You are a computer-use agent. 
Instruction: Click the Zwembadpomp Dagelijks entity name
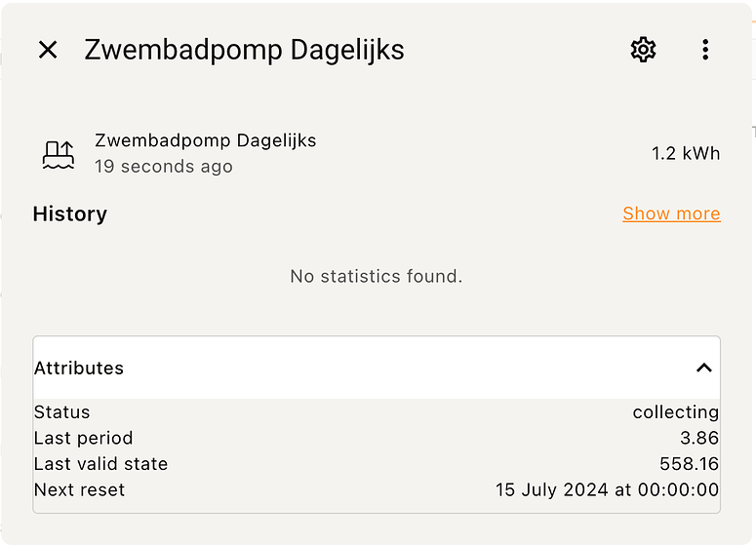206,140
